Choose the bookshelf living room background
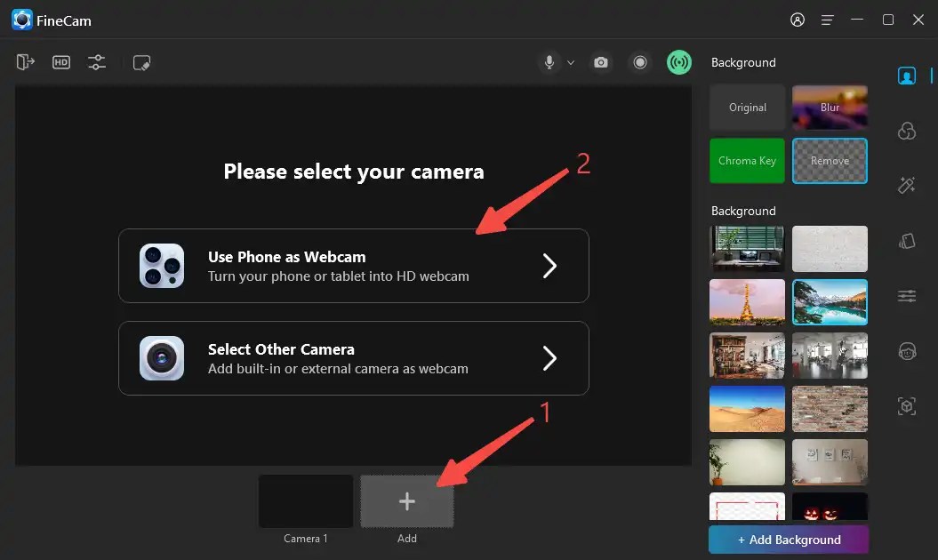 [x=747, y=356]
